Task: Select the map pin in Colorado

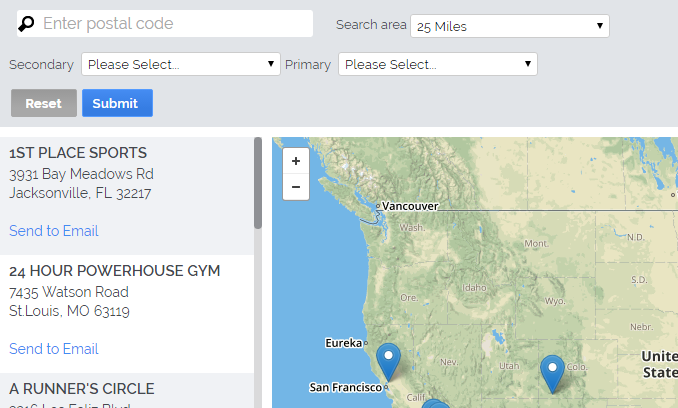Action: (552, 374)
